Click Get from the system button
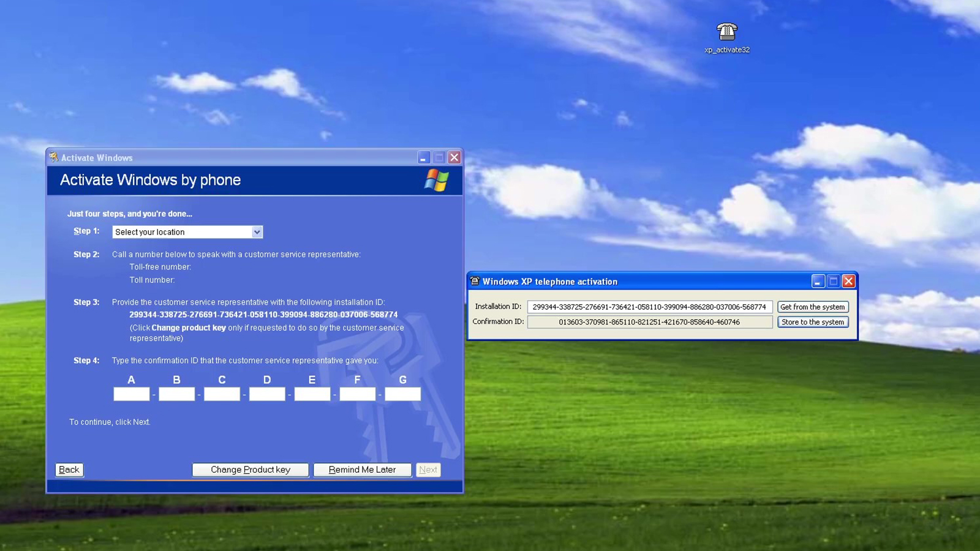The height and width of the screenshot is (551, 980). click(813, 307)
